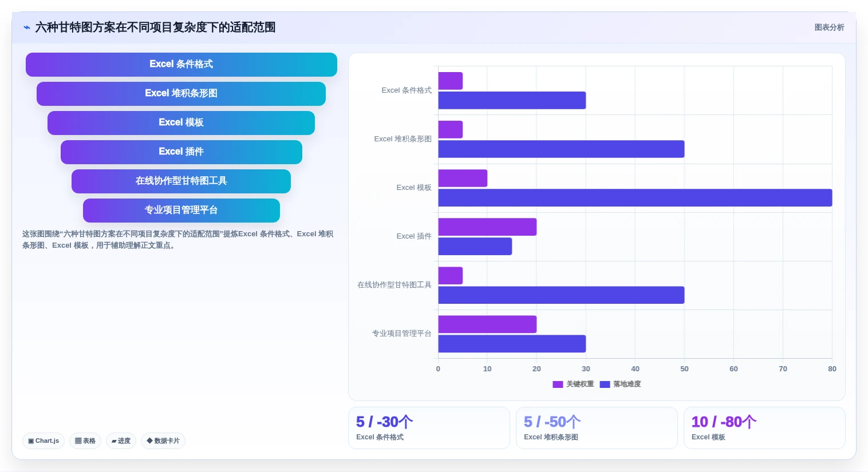868x472 pixels.
Task: Select the 专业项目管理平台 funnel bar
Action: (182, 211)
